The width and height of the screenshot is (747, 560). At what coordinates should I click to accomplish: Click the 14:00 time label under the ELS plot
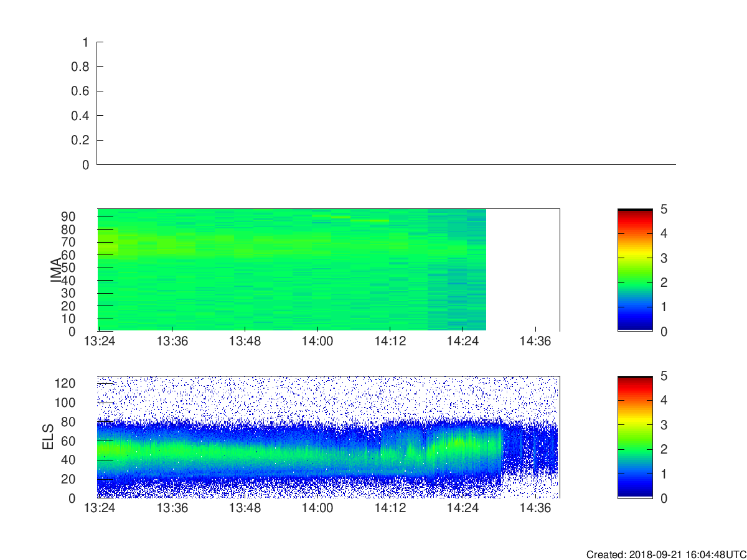(x=317, y=508)
